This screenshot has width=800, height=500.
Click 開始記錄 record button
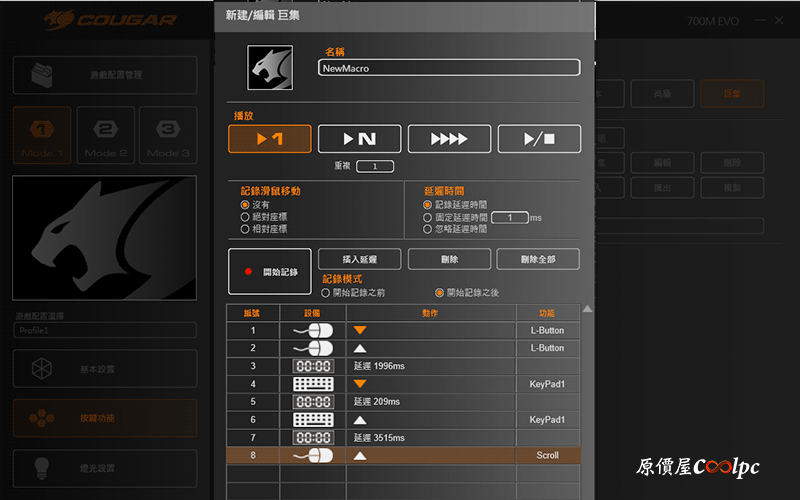(x=269, y=271)
